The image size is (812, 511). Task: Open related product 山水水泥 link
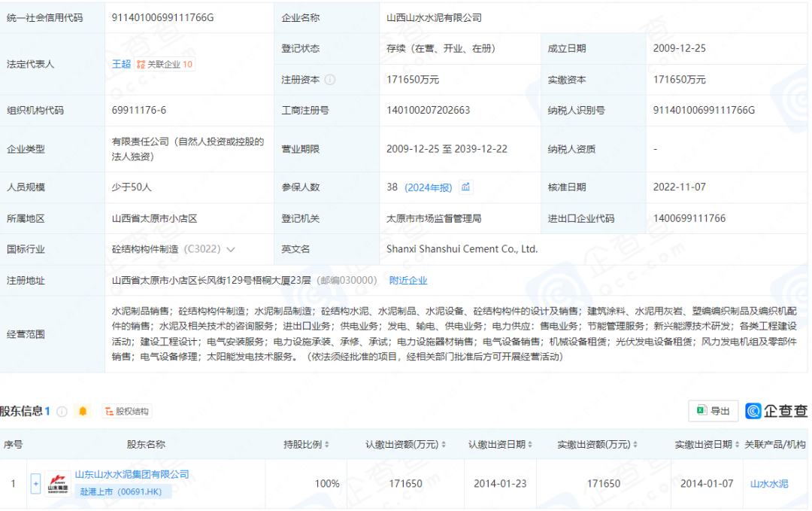coord(769,484)
